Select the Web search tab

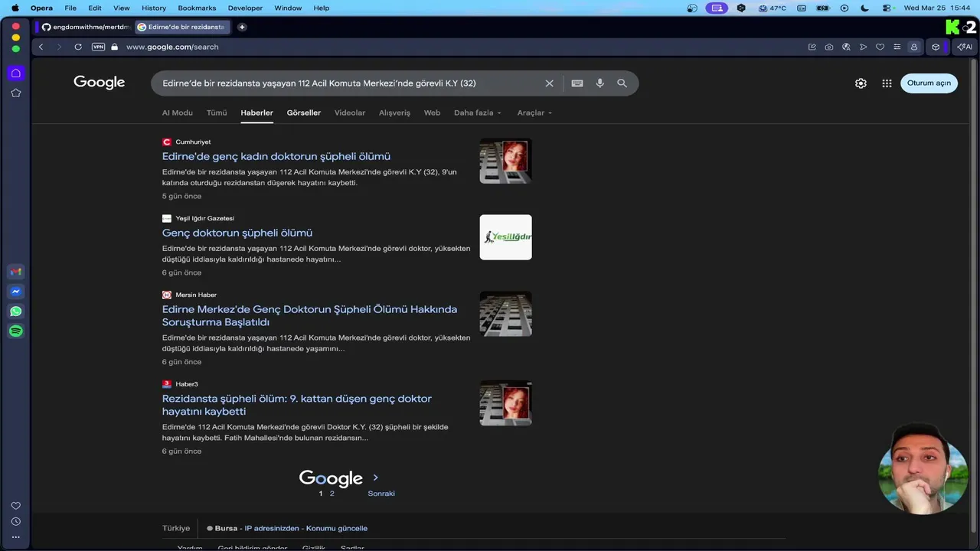point(432,112)
